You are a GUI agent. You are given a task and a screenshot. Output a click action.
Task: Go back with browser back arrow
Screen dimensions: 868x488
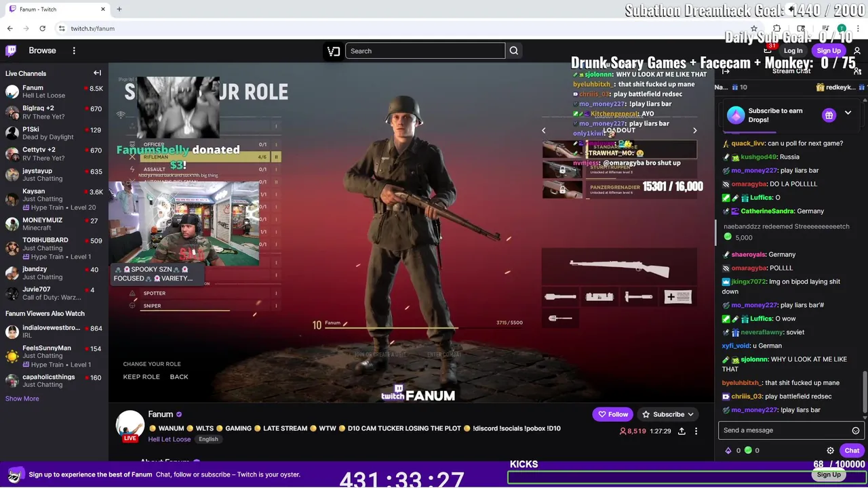pyautogui.click(x=9, y=28)
